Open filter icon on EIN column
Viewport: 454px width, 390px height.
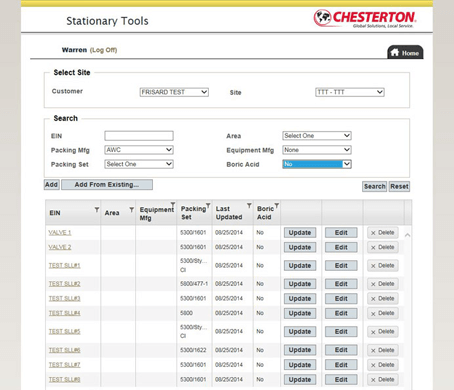(x=97, y=210)
